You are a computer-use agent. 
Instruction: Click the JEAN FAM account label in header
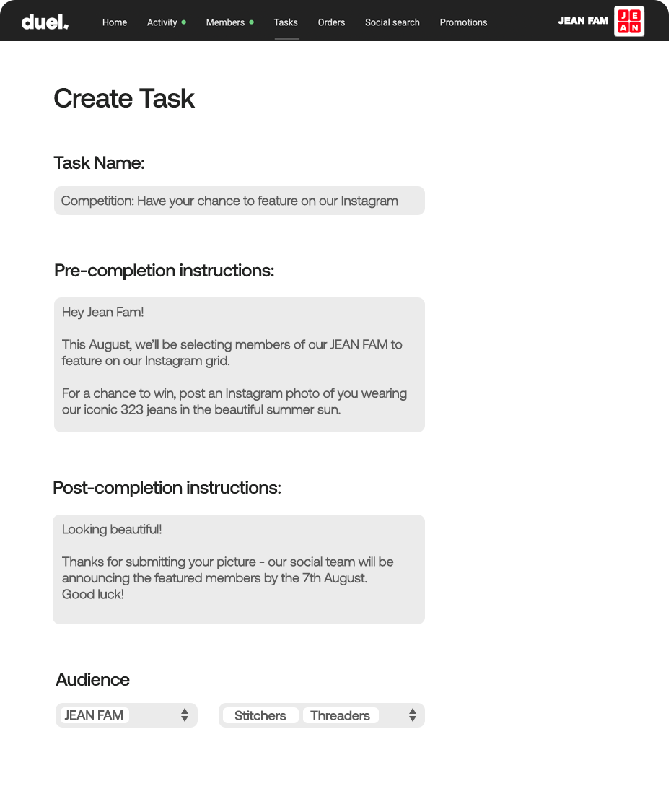tap(582, 21)
